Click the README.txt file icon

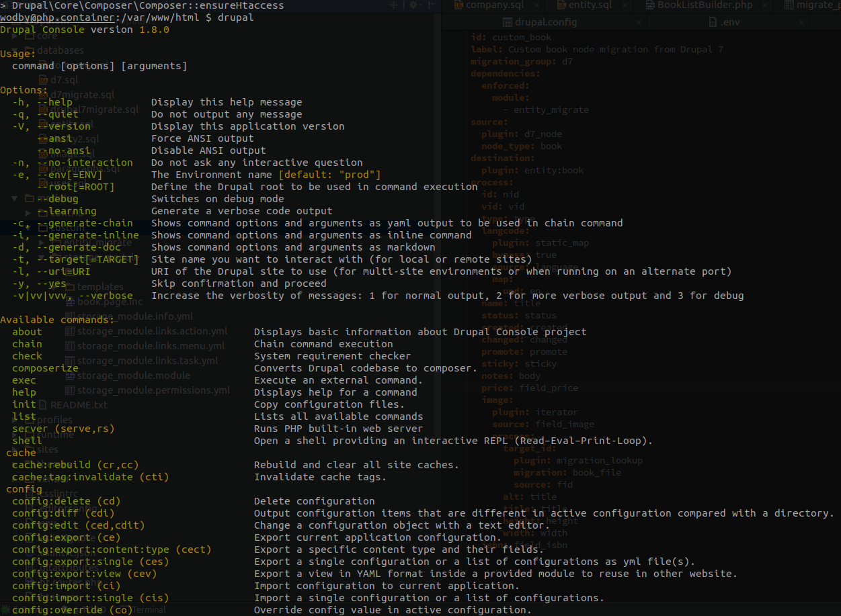click(x=44, y=405)
